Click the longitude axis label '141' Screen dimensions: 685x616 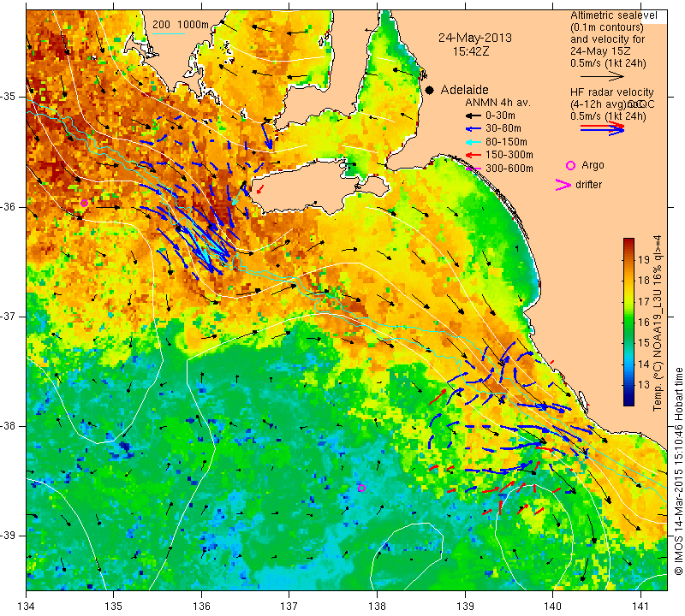coord(640,606)
